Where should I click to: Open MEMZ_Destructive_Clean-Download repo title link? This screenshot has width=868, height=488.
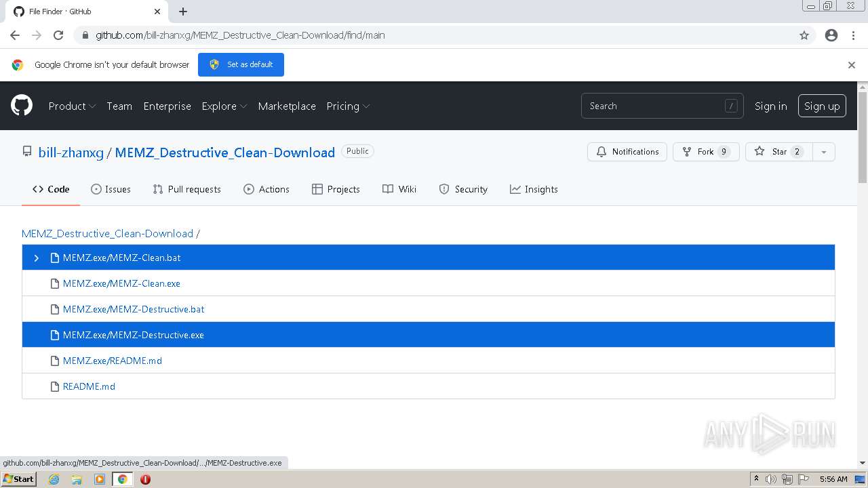tap(225, 152)
